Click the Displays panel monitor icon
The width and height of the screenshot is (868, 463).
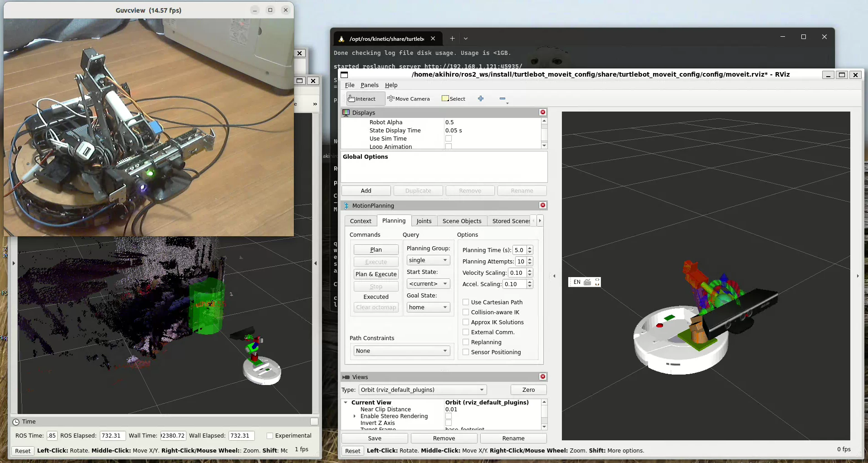pyautogui.click(x=346, y=112)
